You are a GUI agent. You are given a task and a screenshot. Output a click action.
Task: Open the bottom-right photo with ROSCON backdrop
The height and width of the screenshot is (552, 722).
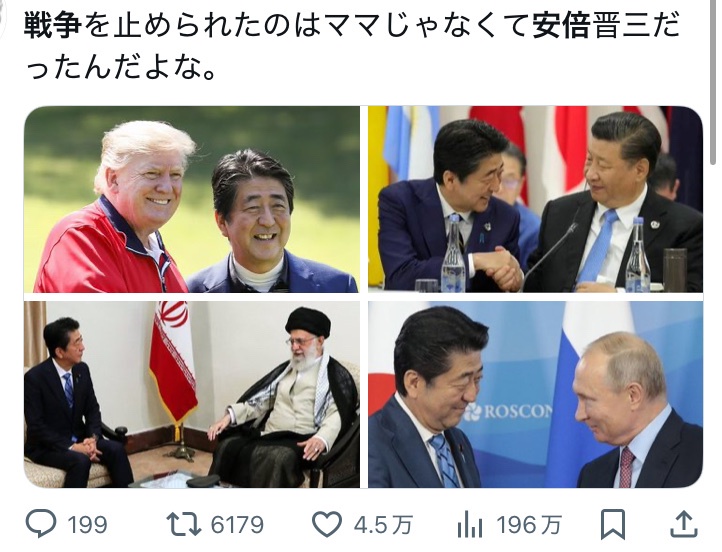536,395
